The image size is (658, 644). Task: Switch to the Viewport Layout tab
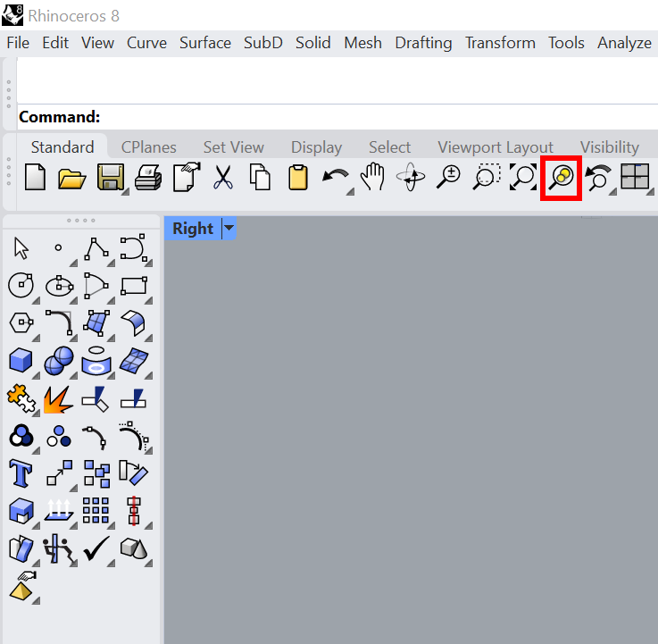coord(495,147)
